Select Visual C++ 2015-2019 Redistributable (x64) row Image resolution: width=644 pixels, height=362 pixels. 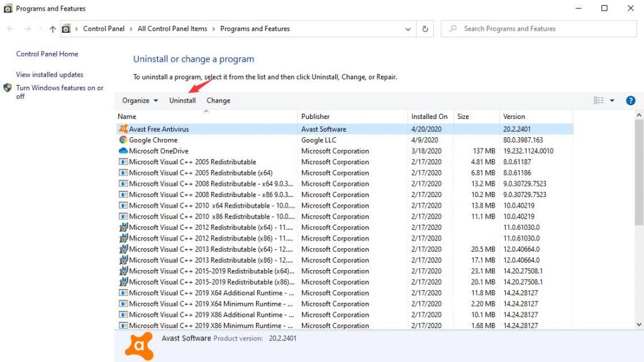(x=345, y=271)
